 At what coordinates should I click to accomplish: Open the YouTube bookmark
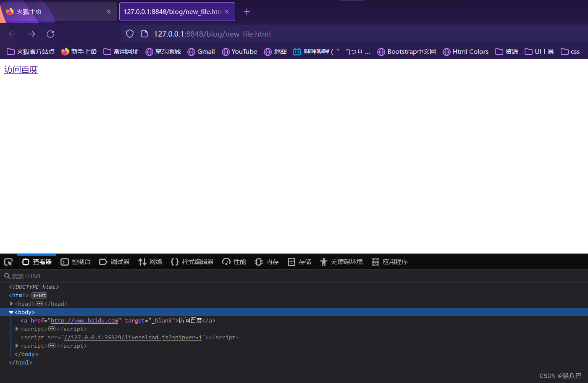(239, 52)
